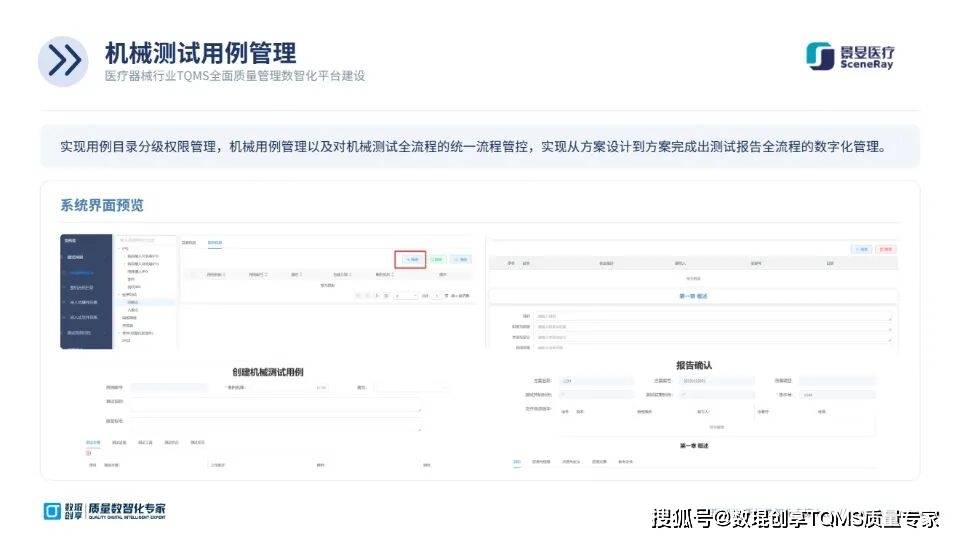Select the underlined first tab in the create-case form
This screenshot has width=960, height=540.
[x=92, y=443]
